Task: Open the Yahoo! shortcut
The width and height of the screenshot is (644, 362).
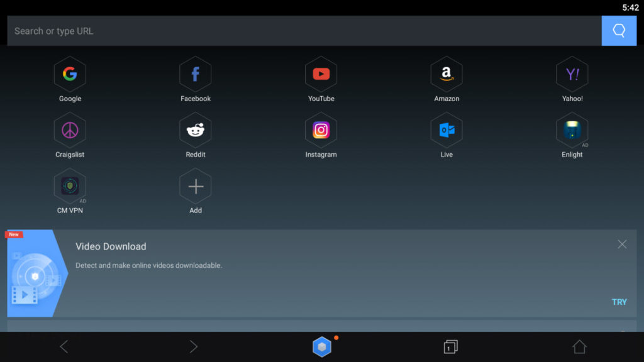Action: pos(572,74)
